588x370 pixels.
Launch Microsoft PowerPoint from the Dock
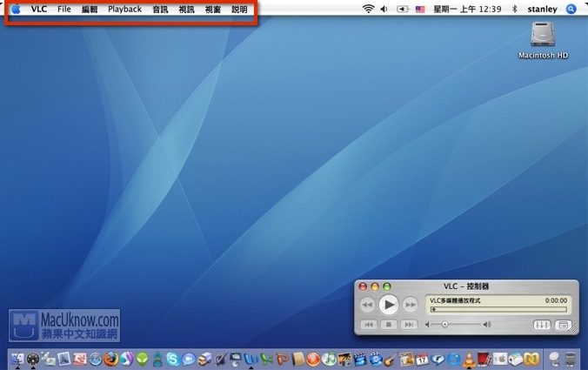click(282, 360)
